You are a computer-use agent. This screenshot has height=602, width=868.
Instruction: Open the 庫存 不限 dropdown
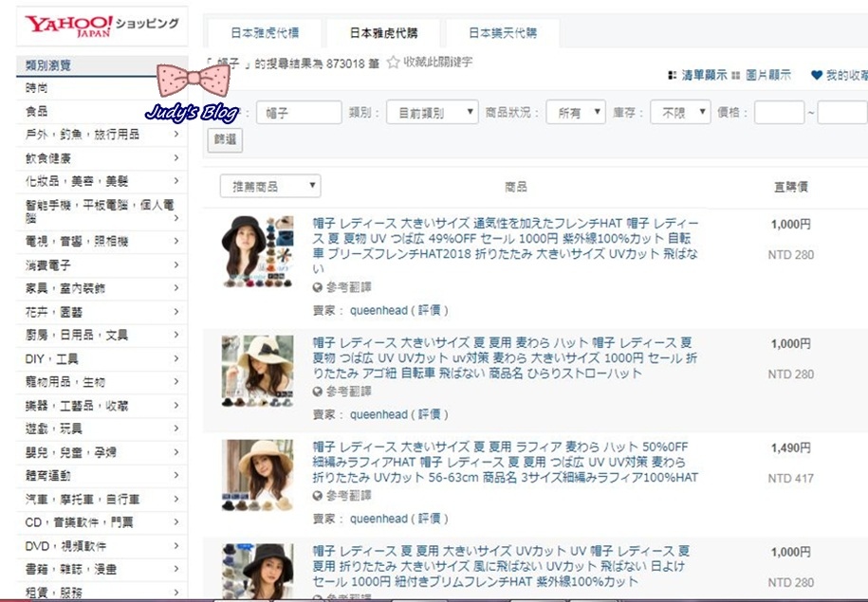(680, 112)
